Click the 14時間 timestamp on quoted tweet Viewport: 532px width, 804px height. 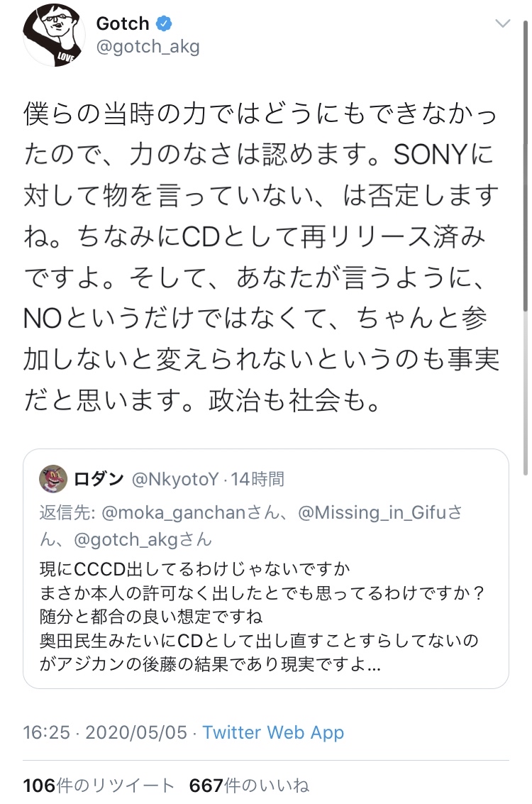(257, 480)
